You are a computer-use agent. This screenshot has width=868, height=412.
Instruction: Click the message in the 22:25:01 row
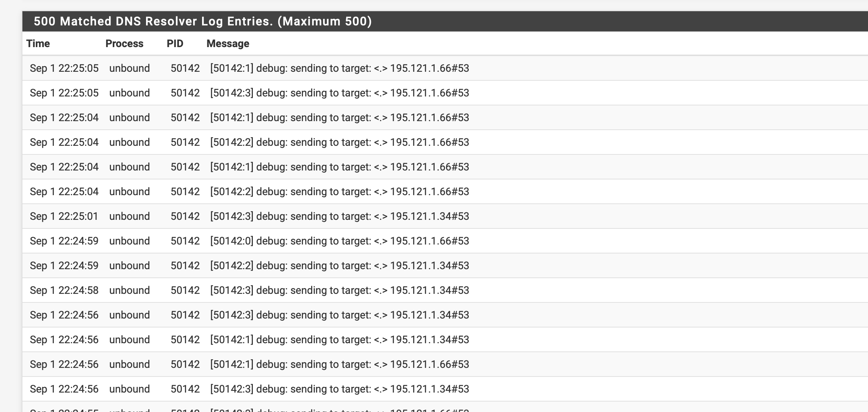pyautogui.click(x=340, y=216)
